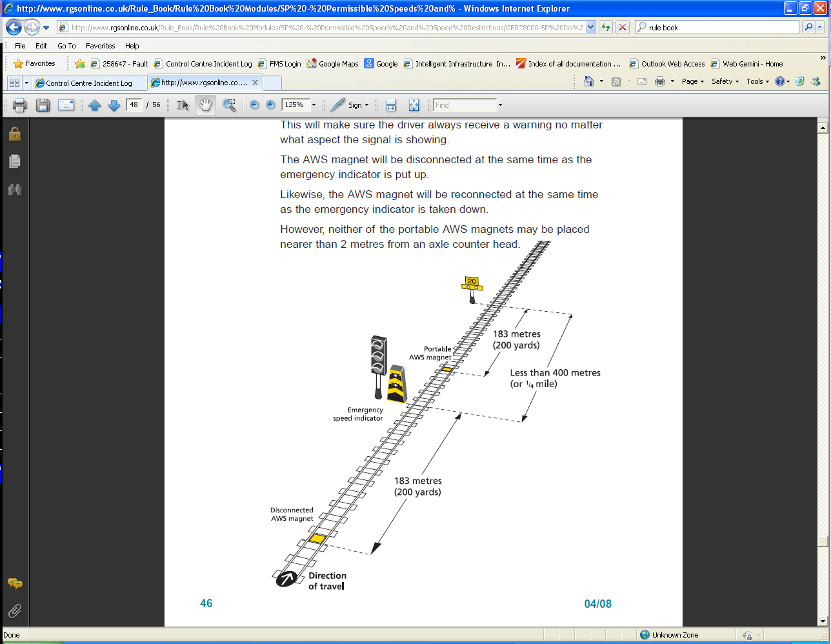Zoom out of the PDF
This screenshot has height=644, width=831.
(254, 105)
